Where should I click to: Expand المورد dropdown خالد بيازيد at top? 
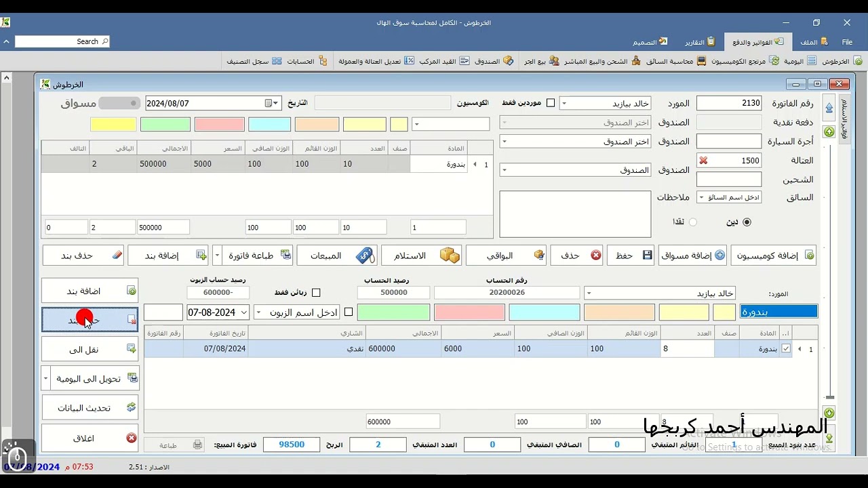tap(564, 104)
